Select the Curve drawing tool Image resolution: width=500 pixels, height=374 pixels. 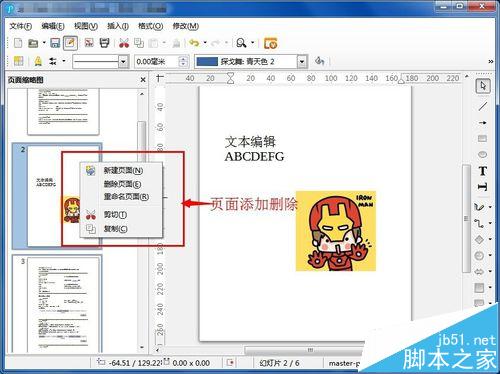(479, 207)
